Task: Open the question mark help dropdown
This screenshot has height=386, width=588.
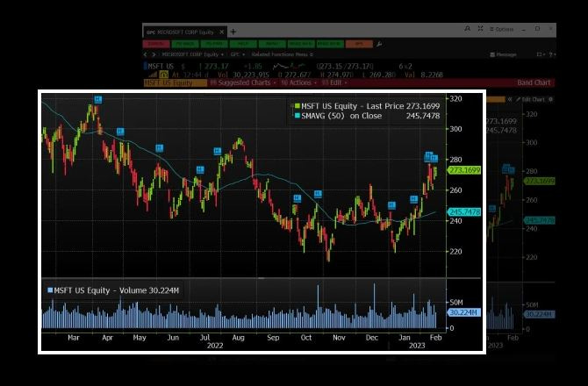Action: [552, 54]
